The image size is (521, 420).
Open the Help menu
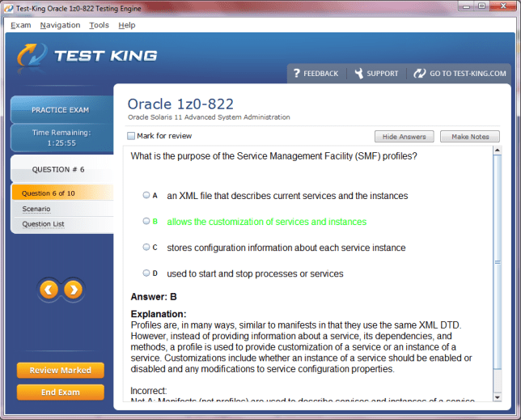point(127,25)
